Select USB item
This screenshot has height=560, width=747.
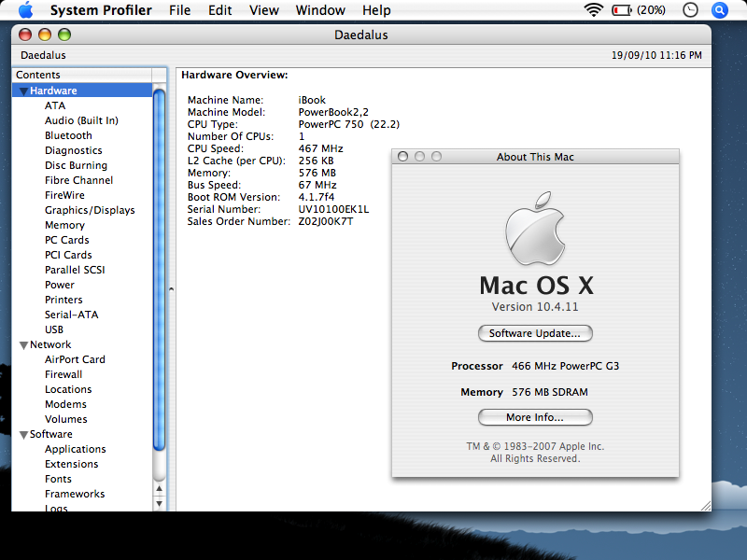click(54, 329)
